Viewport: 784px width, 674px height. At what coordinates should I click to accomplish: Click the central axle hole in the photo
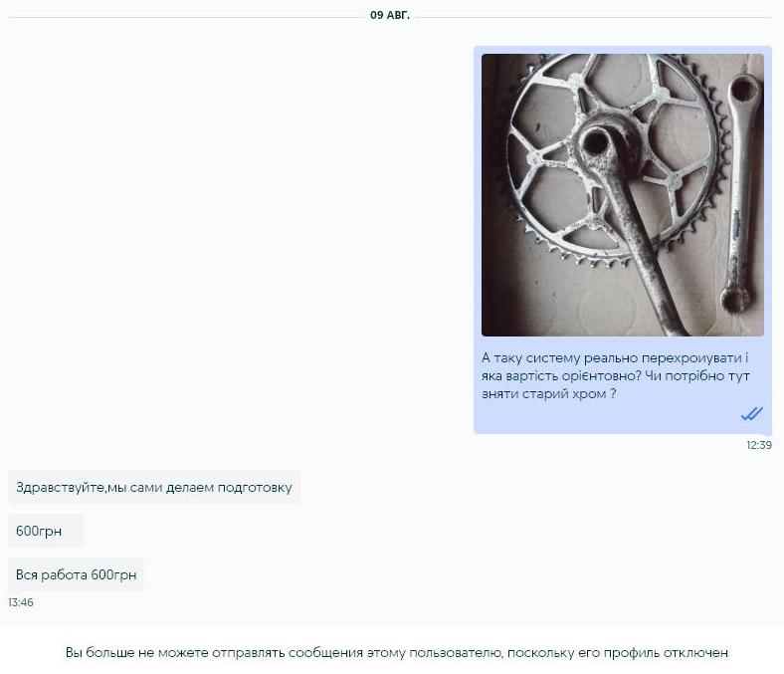pos(596,143)
